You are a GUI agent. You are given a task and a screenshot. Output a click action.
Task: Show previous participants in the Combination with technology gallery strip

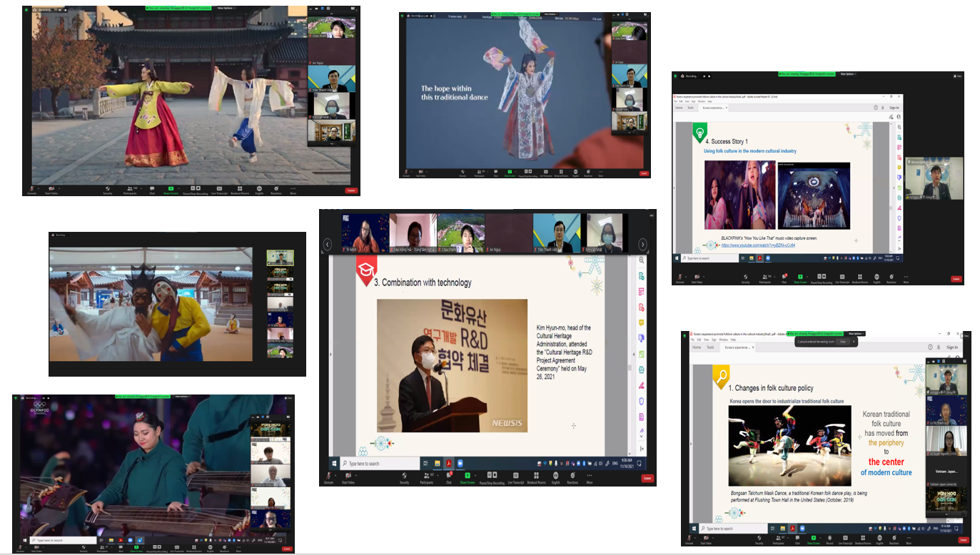[x=328, y=244]
